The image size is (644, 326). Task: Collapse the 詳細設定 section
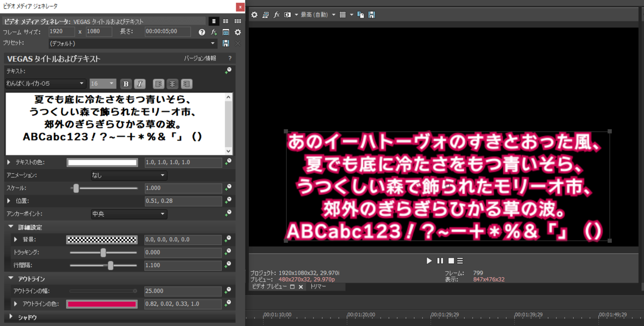(11, 227)
